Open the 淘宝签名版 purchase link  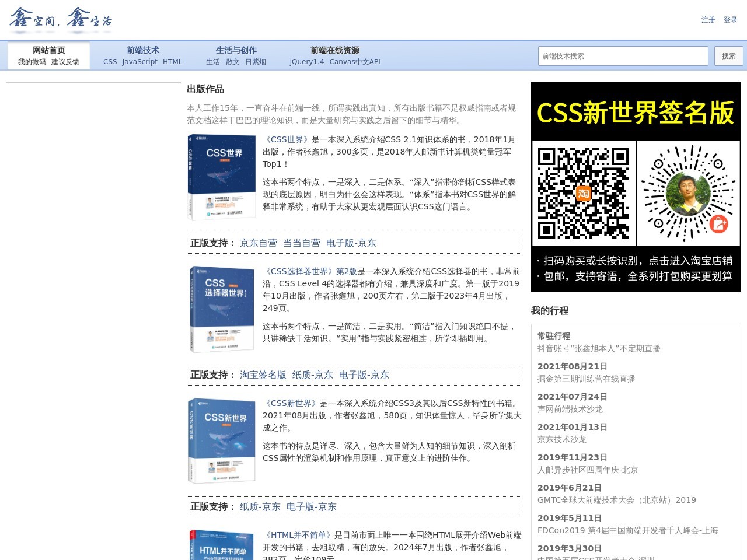pos(263,375)
